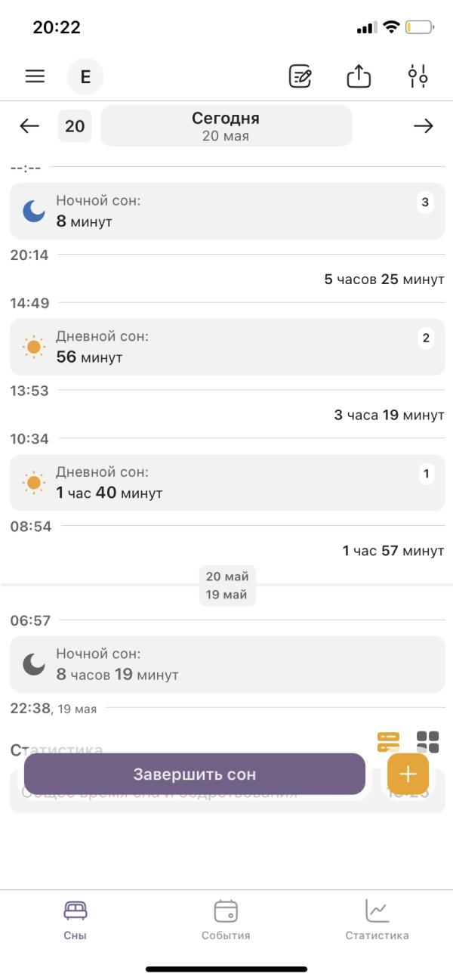
Task: Go to next day with right arrow
Action: pos(424,126)
